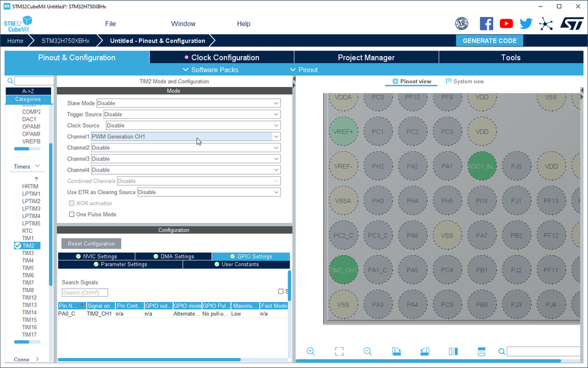Image resolution: width=588 pixels, height=368 pixels.
Task: Select the A->Z sorting button
Action: 28,91
